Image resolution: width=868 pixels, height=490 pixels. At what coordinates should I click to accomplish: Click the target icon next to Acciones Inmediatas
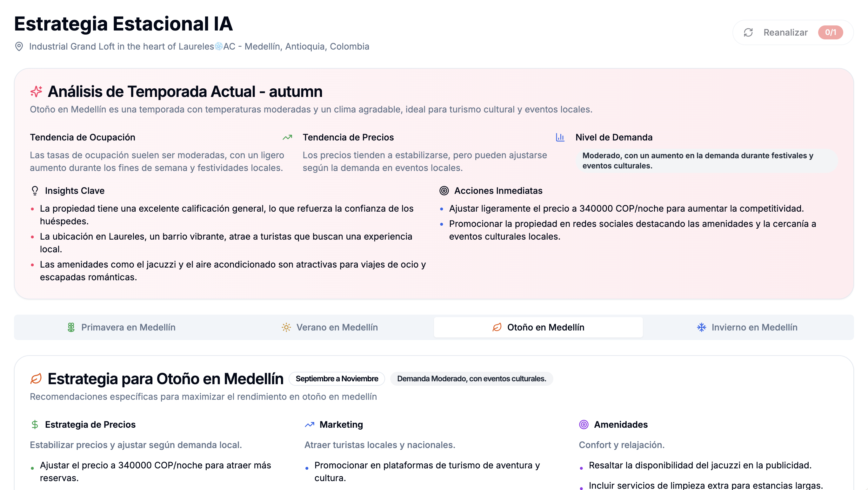coord(444,191)
